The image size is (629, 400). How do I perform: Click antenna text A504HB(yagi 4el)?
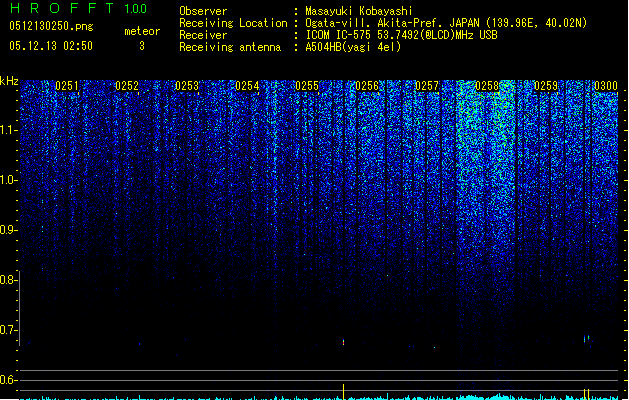tap(353, 47)
